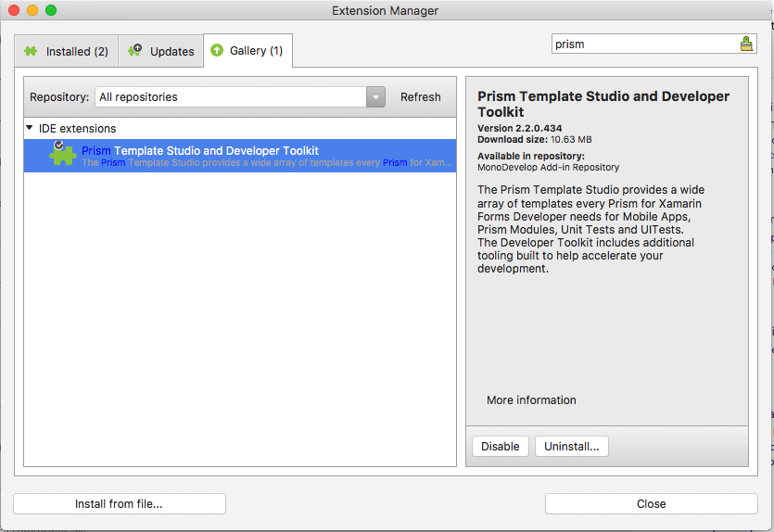Click the Repository: label
The height and width of the screenshot is (532, 774).
[59, 97]
